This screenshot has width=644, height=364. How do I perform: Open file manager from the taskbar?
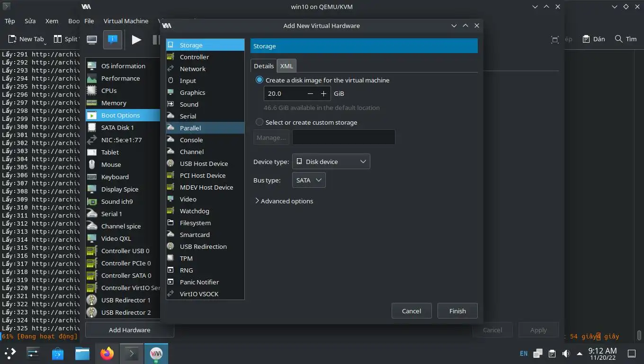(82, 354)
